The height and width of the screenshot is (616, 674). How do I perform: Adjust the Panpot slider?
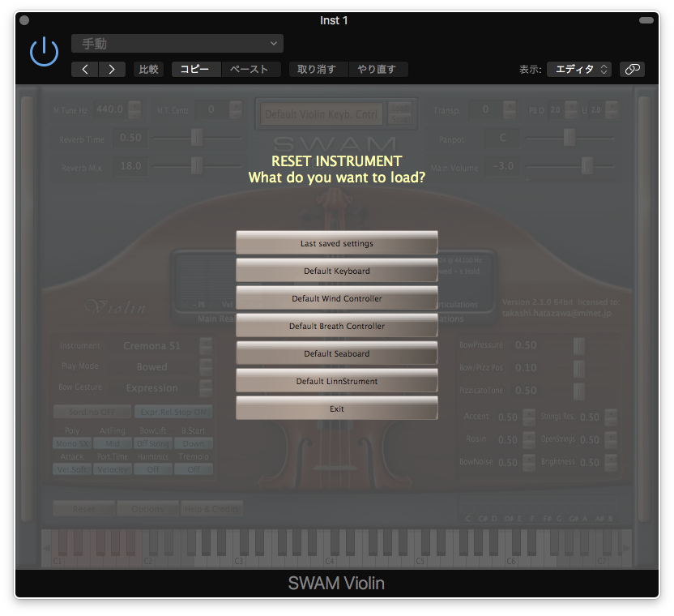(569, 138)
